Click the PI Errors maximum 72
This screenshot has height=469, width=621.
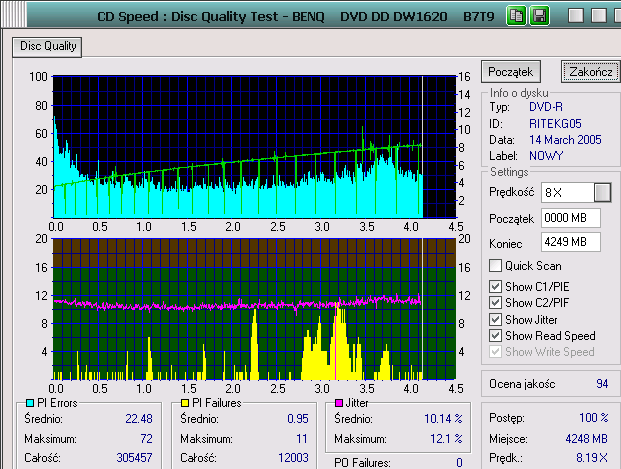146,439
